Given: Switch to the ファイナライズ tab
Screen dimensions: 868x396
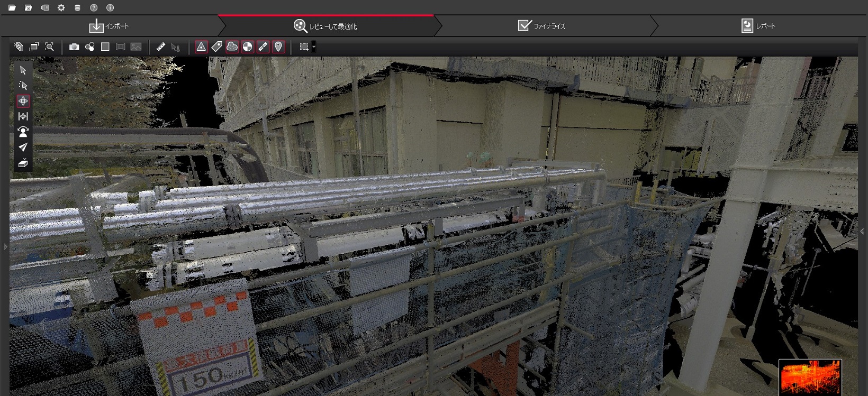Looking at the screenshot, I should [x=541, y=26].
